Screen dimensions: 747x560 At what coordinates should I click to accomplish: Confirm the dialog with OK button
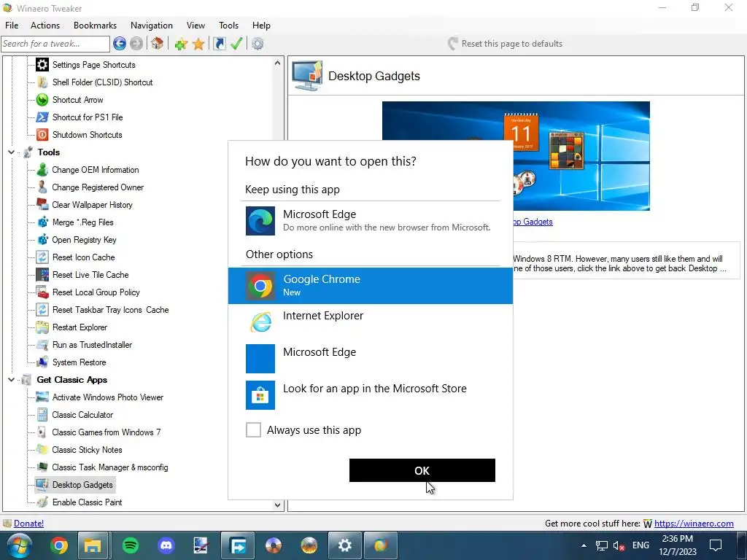point(422,470)
